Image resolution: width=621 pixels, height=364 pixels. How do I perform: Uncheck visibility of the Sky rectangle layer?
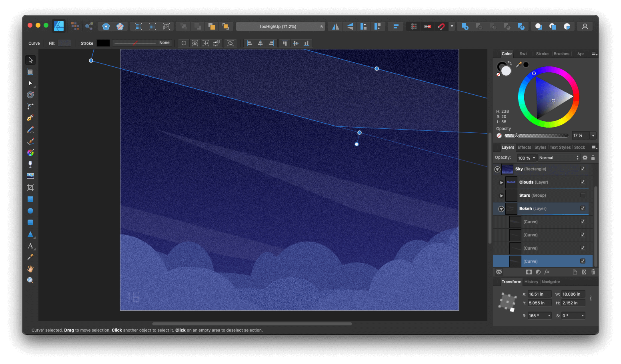click(582, 169)
